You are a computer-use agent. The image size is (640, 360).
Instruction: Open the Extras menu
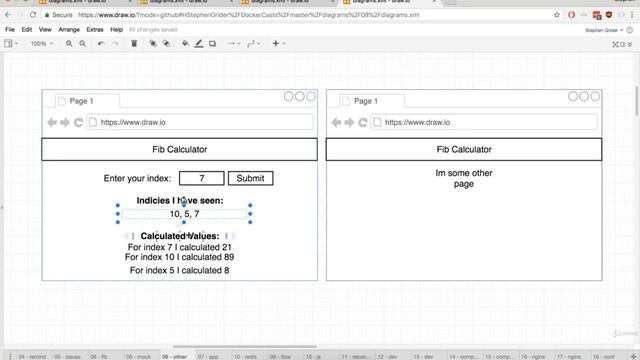pos(95,29)
